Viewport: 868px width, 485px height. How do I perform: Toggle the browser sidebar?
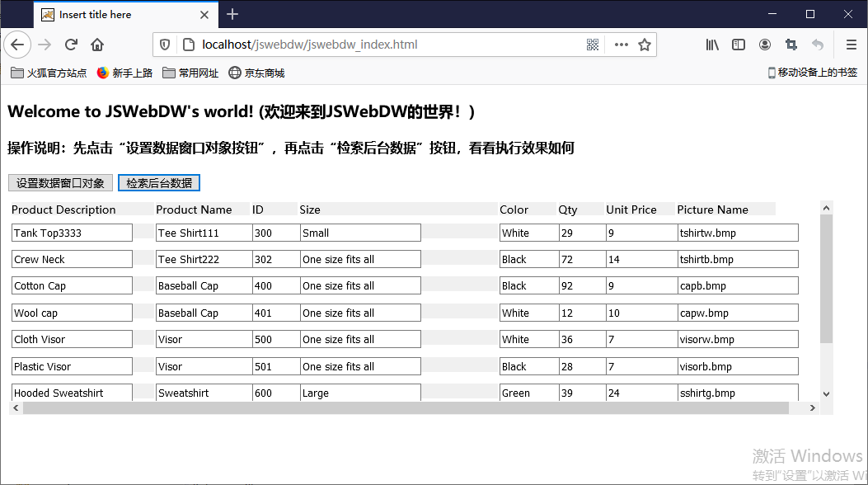[x=738, y=45]
